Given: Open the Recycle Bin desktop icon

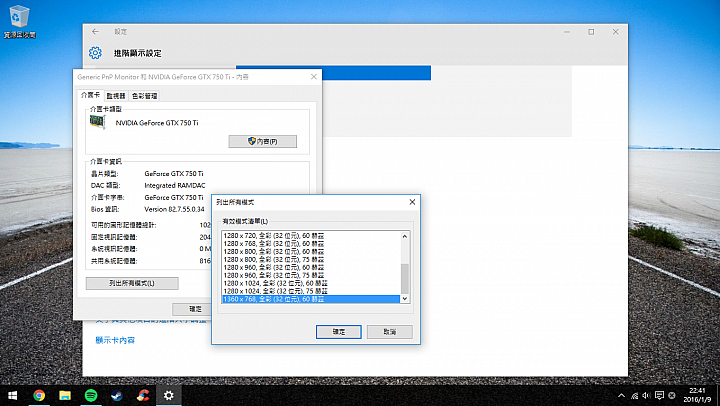Looking at the screenshot, I should tap(19, 22).
